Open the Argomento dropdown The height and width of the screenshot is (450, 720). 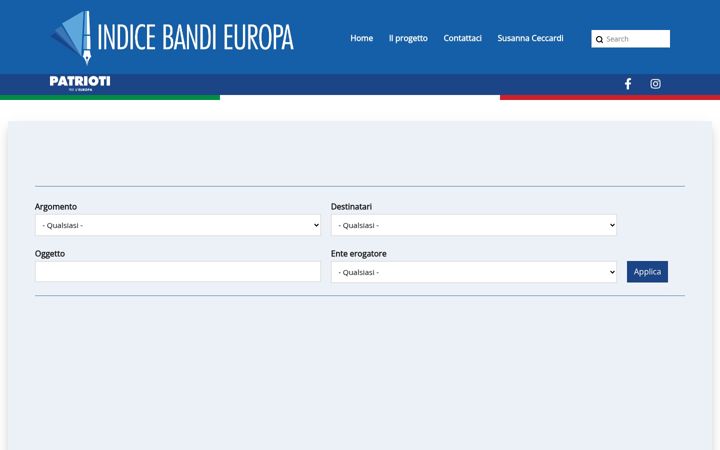click(178, 225)
